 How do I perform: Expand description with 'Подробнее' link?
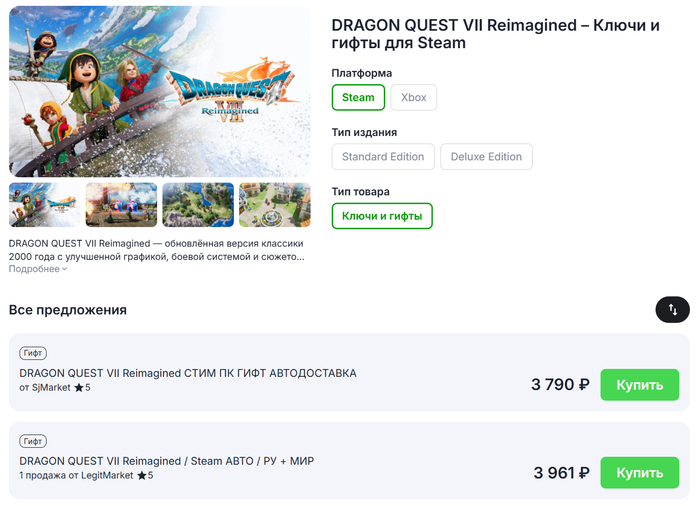(34, 269)
